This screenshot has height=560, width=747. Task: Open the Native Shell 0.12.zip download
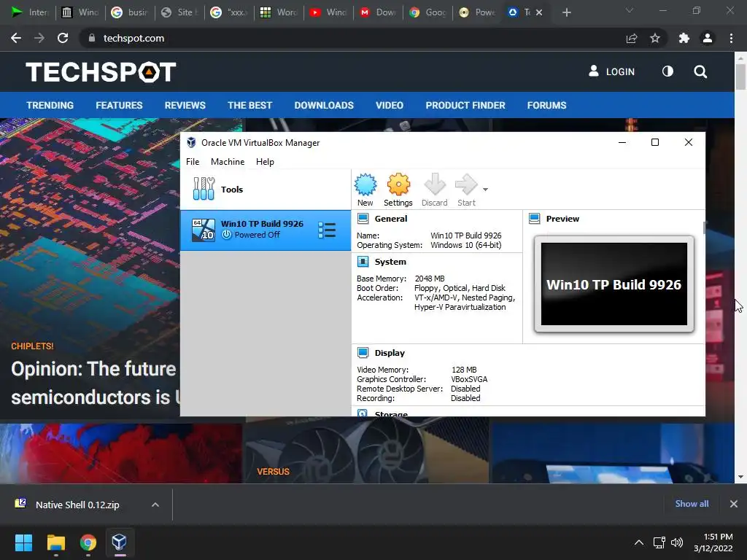[x=77, y=505]
